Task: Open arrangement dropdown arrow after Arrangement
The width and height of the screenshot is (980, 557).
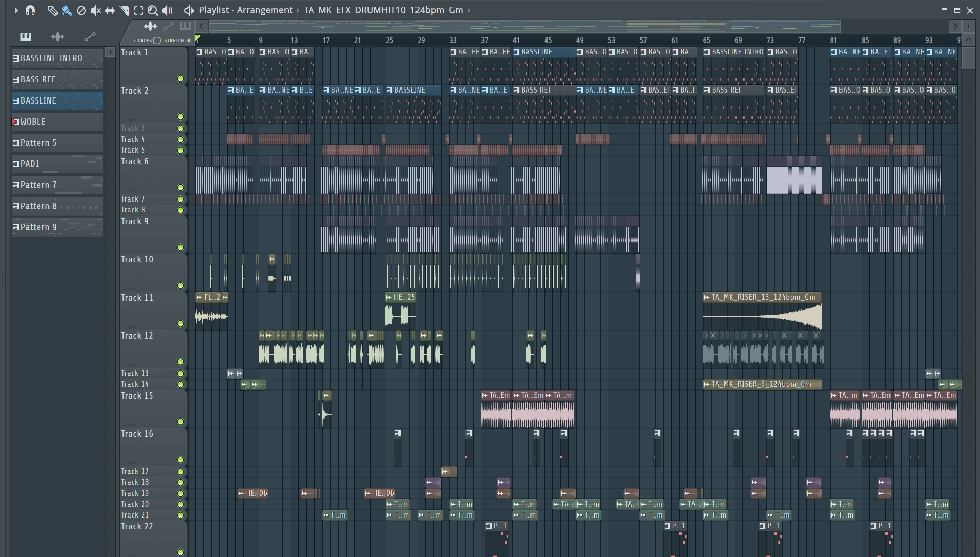Action: (298, 10)
